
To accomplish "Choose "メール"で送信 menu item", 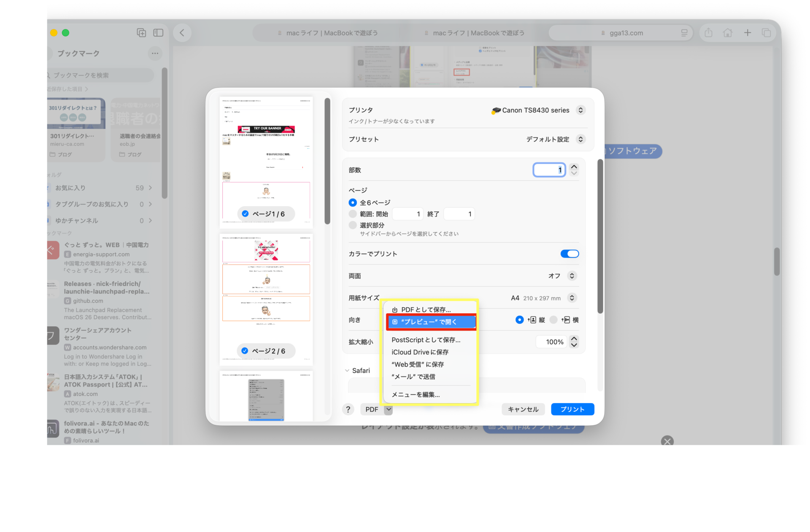I will click(430, 376).
